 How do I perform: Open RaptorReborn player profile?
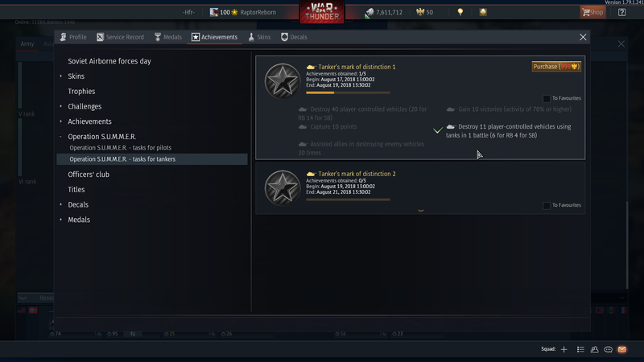coord(258,12)
